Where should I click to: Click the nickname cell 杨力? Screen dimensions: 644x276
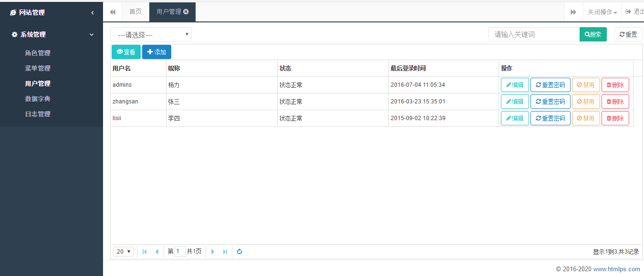pyautogui.click(x=222, y=85)
